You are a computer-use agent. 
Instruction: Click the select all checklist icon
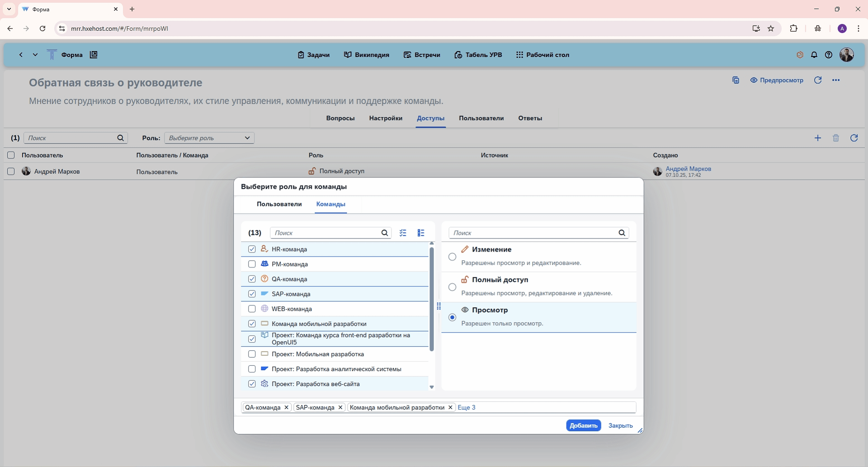coord(403,233)
